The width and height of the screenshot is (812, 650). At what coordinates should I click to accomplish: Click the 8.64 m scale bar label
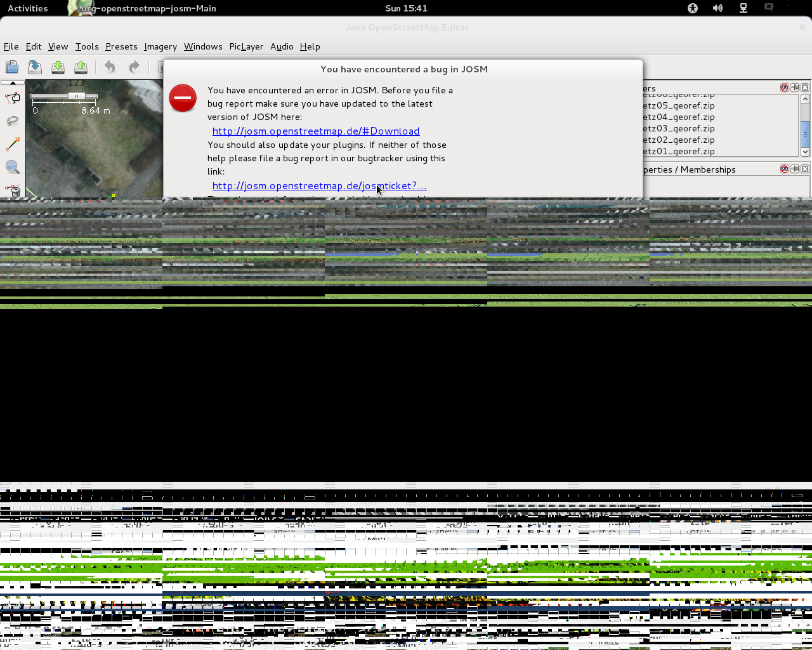(x=95, y=110)
